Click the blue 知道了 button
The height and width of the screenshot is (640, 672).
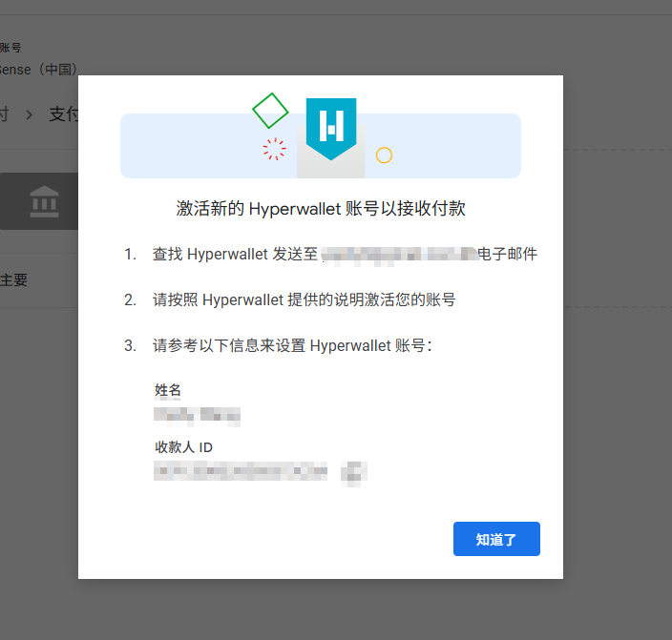pyautogui.click(x=496, y=539)
